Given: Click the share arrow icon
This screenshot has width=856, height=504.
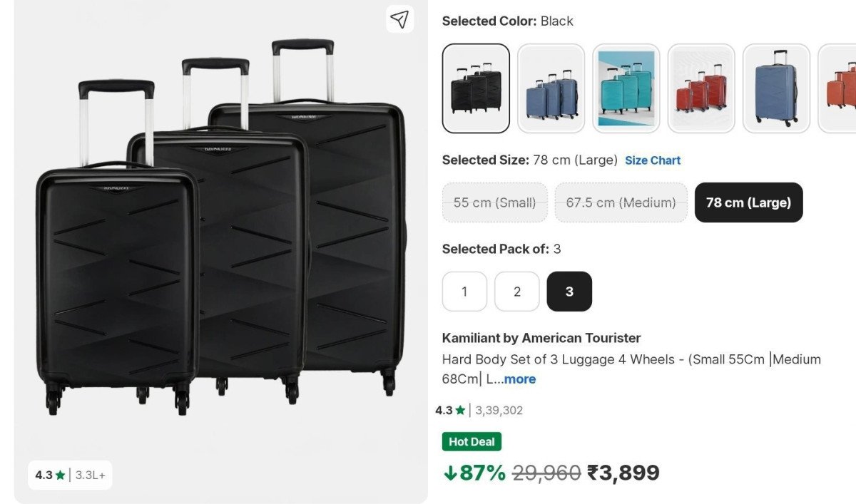Looking at the screenshot, I should click(400, 19).
